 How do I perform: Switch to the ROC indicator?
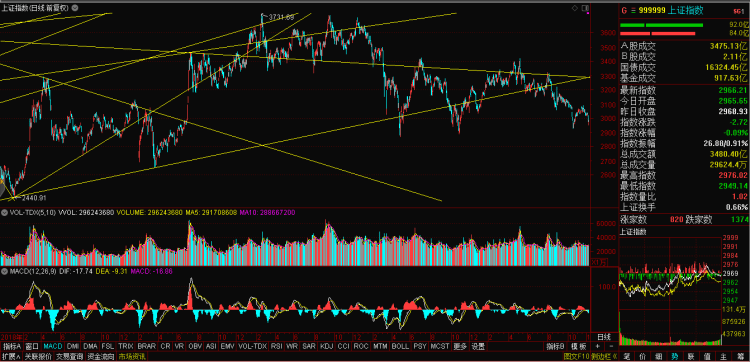(361, 346)
